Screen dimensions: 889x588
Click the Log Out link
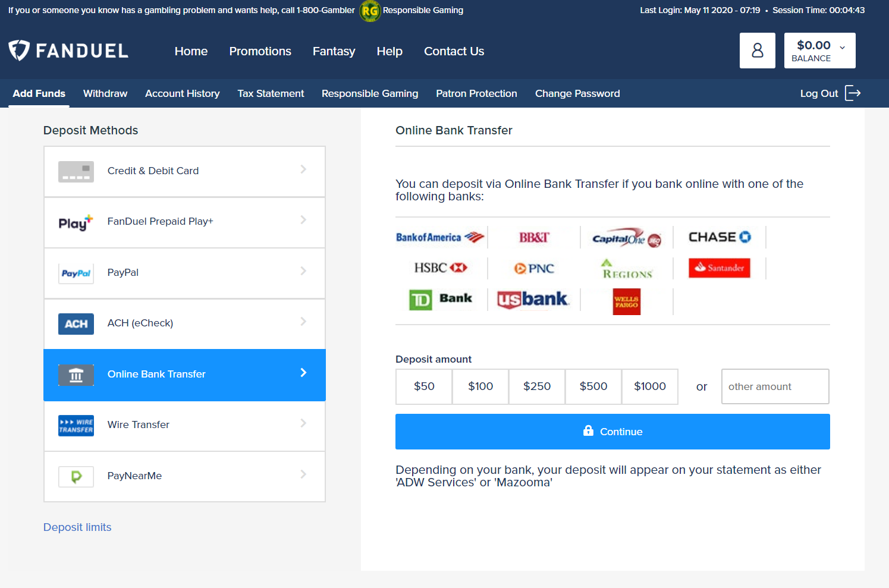(x=819, y=93)
